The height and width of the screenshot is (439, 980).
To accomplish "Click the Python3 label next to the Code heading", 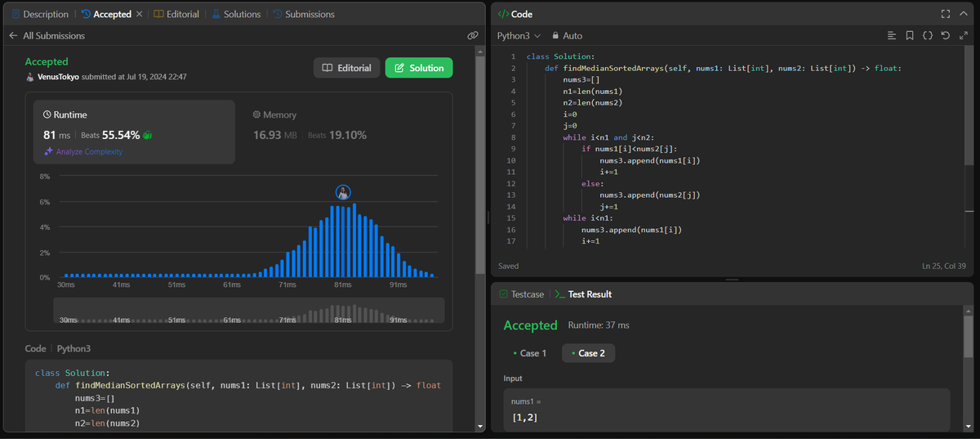I will click(x=73, y=348).
